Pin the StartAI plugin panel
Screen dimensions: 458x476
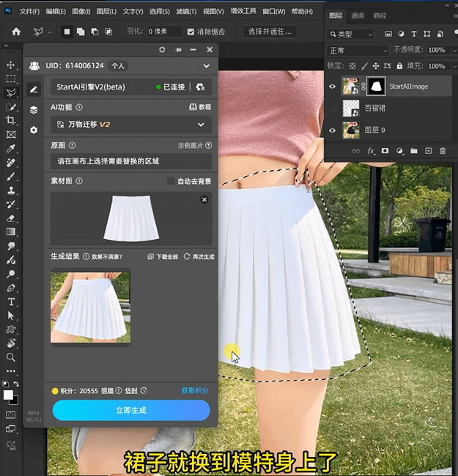coord(178,50)
